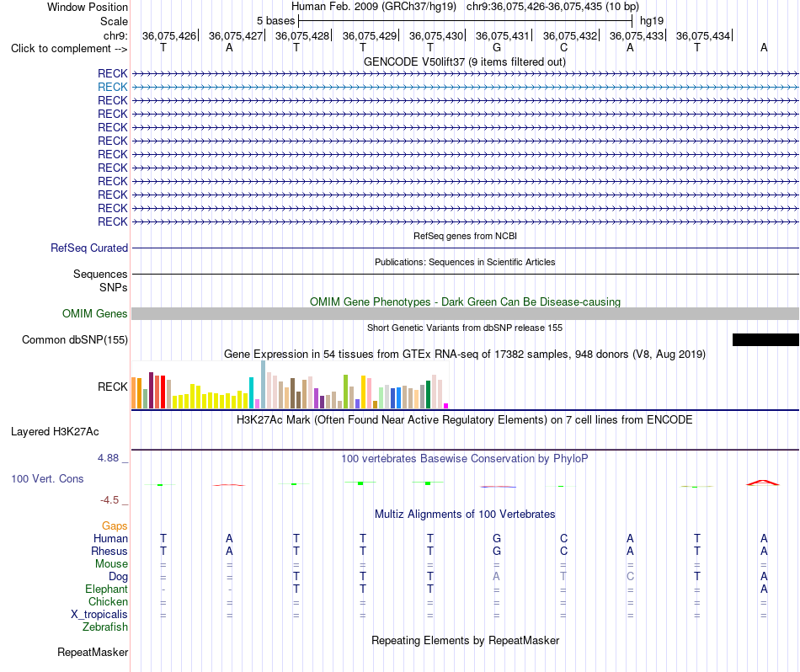Viewport: 800px width, 672px height.
Task: Click the 5 bases scale label
Action: click(x=275, y=21)
